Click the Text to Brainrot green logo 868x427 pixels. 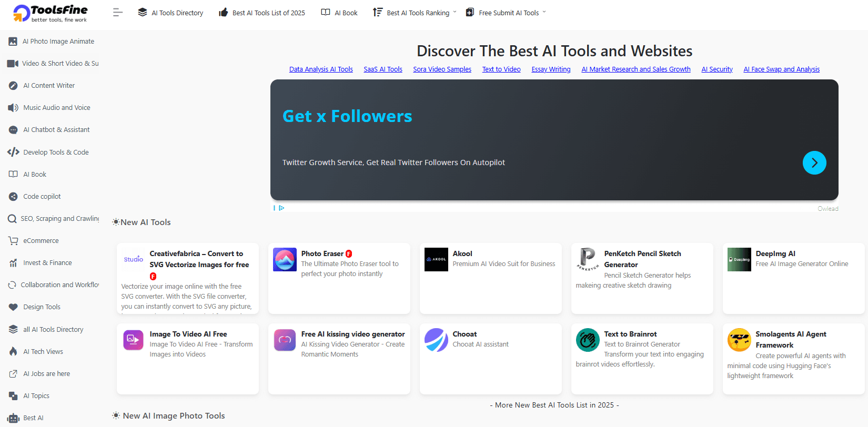click(588, 340)
